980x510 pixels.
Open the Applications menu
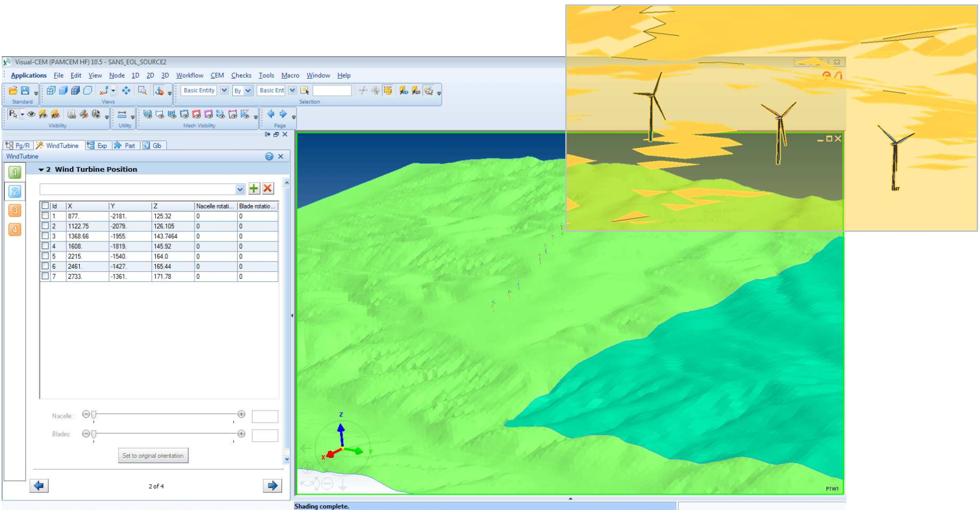point(29,76)
